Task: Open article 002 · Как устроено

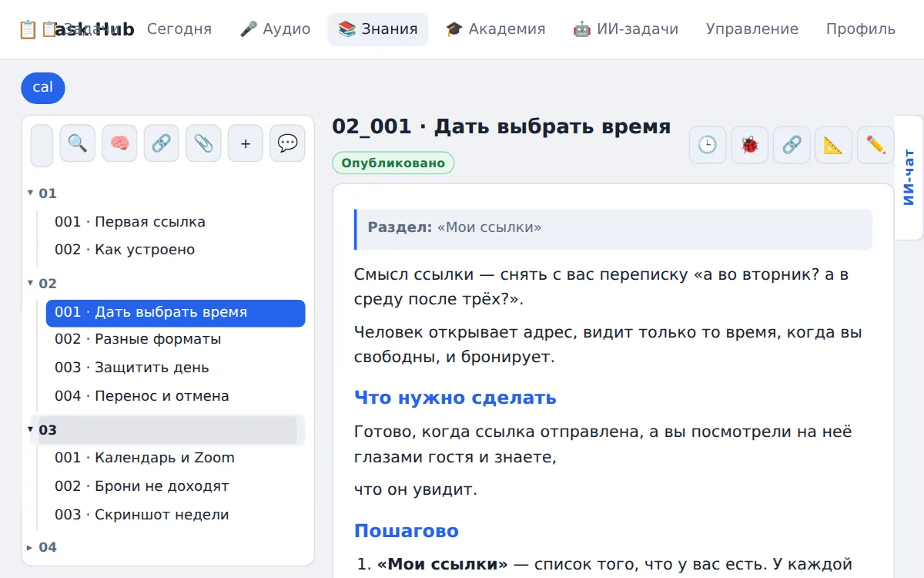Action: [176, 250]
